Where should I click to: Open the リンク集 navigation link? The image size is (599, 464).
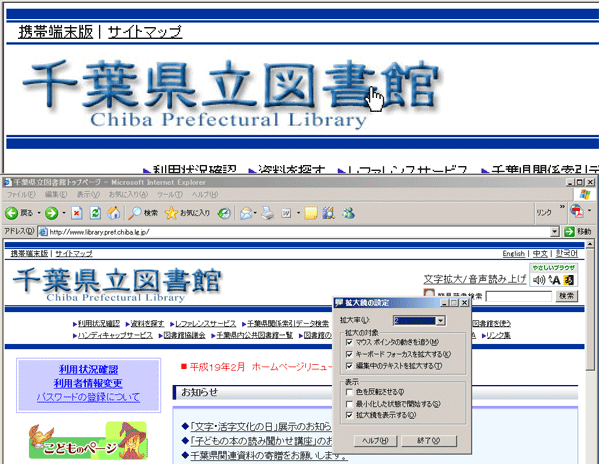(499, 335)
